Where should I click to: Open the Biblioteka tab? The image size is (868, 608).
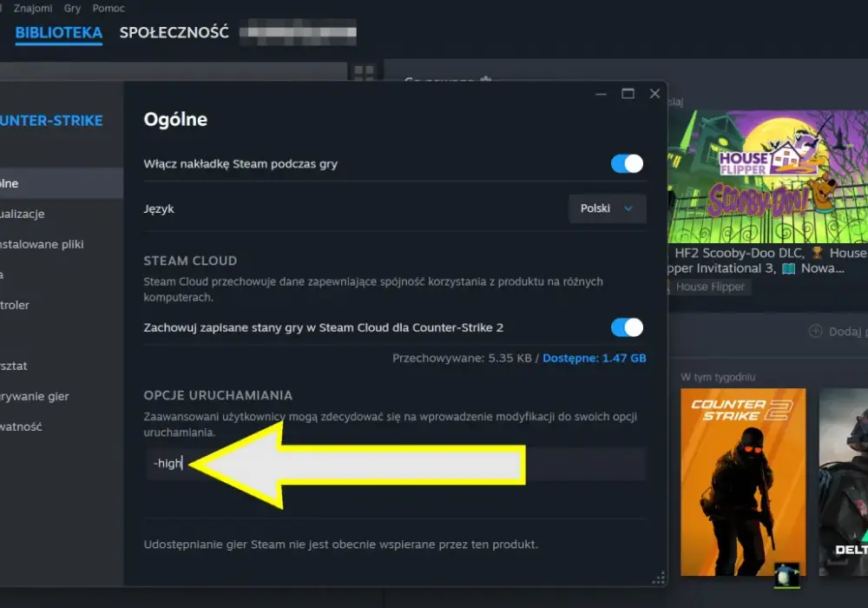click(x=59, y=33)
